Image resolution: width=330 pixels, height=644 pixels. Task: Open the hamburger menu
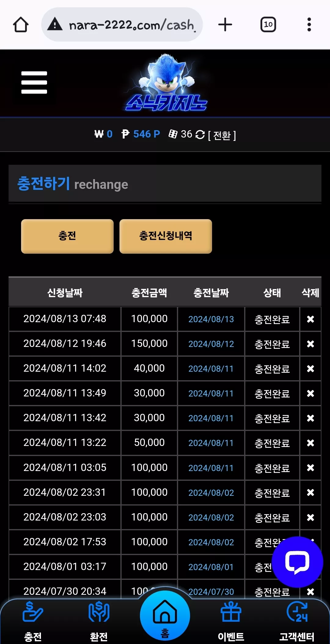point(34,83)
